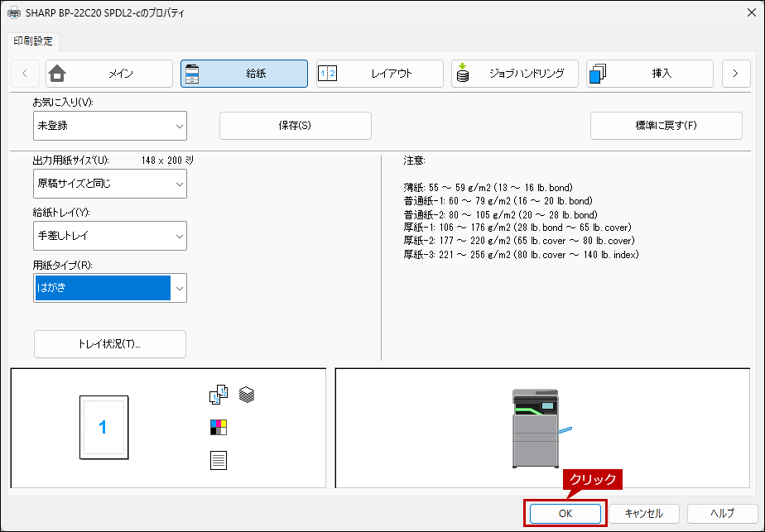Go to the ジョブハンドリング tab
The image size is (765, 532).
pos(514,74)
